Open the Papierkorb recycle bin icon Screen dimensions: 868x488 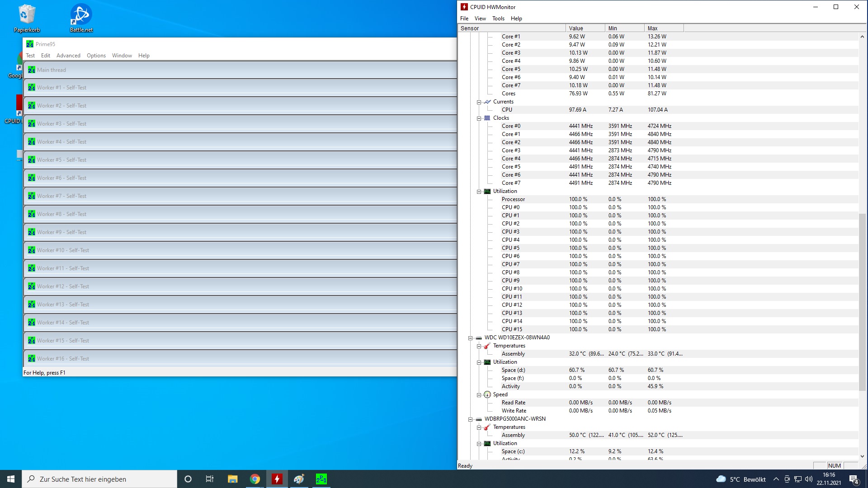point(27,18)
